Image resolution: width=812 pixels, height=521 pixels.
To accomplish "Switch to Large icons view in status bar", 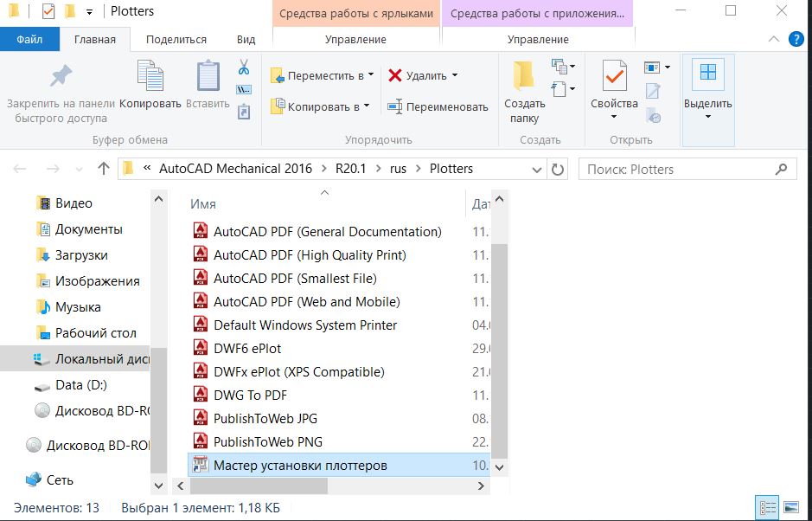I will 791,507.
